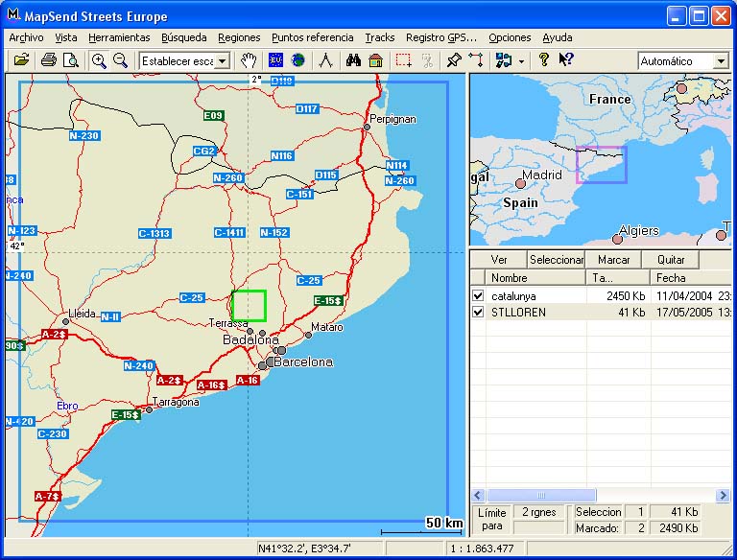Open the Establecer escala dropdown
The height and width of the screenshot is (560, 737).
222,61
